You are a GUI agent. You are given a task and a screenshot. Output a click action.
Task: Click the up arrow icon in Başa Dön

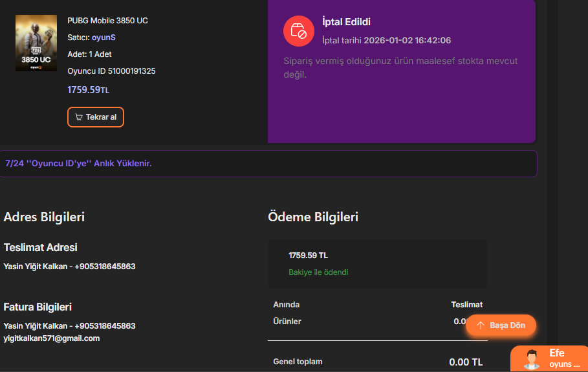point(481,325)
